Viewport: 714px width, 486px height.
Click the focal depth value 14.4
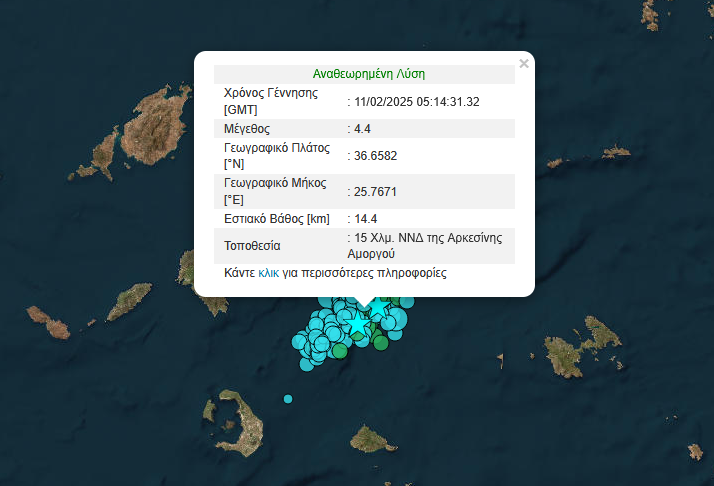(x=365, y=218)
